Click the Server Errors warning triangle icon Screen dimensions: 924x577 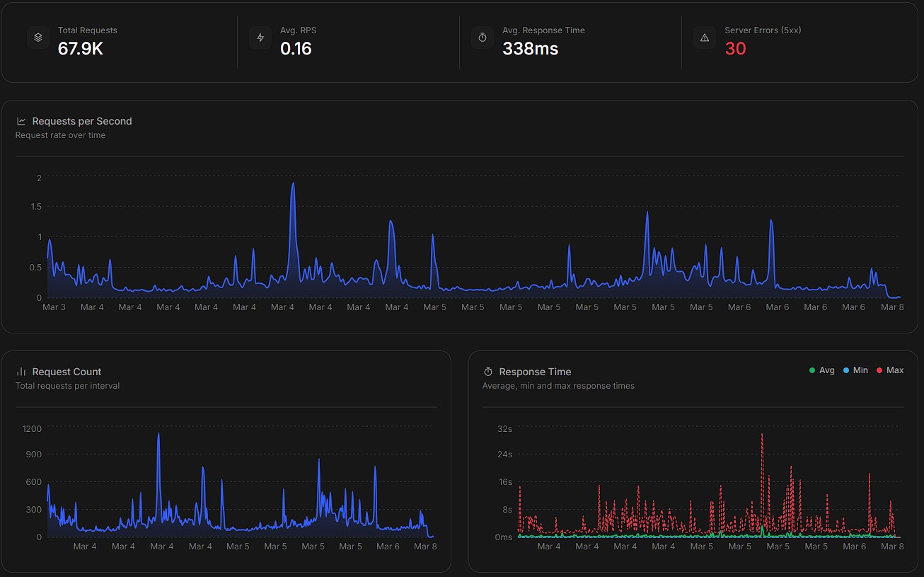(705, 38)
